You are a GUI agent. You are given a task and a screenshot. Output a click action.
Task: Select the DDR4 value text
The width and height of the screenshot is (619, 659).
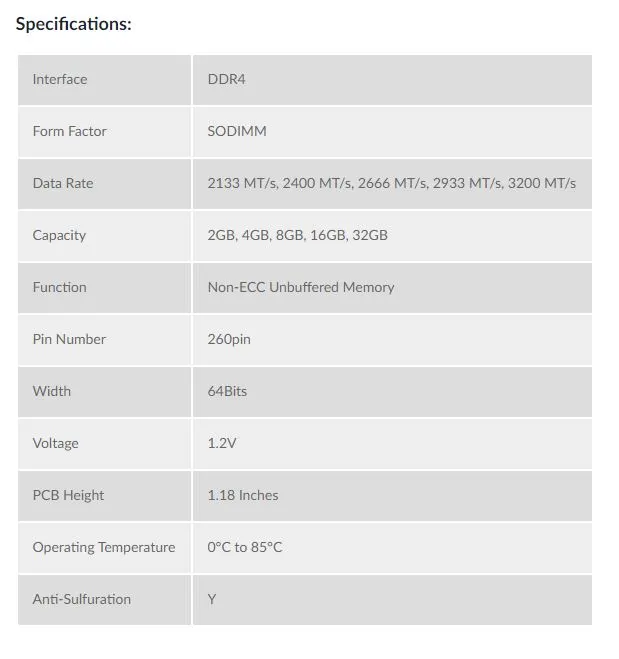point(226,79)
